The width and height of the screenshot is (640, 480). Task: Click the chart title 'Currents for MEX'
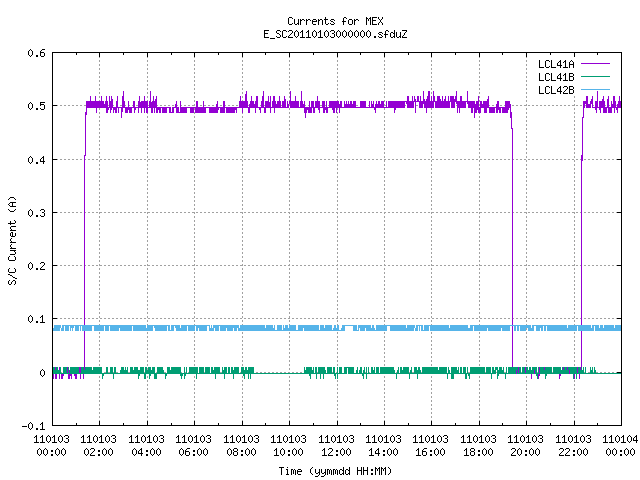[x=335, y=21]
